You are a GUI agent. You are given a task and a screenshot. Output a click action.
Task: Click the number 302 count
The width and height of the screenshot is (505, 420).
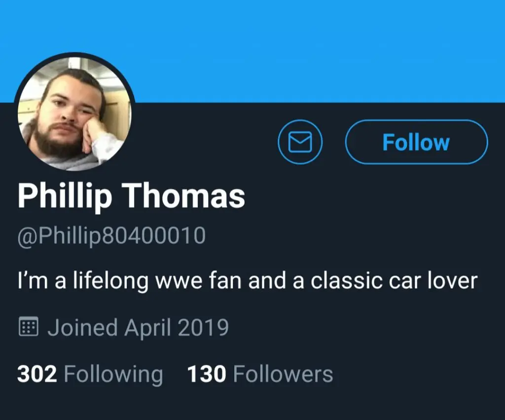[37, 374]
